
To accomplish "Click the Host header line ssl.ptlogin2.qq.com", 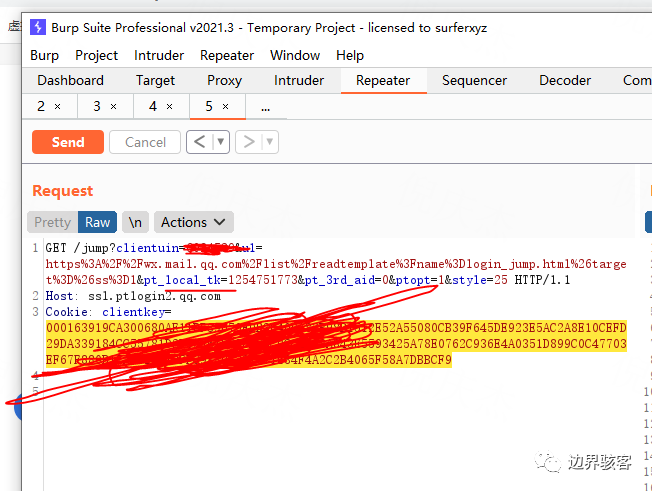I will 133,296.
